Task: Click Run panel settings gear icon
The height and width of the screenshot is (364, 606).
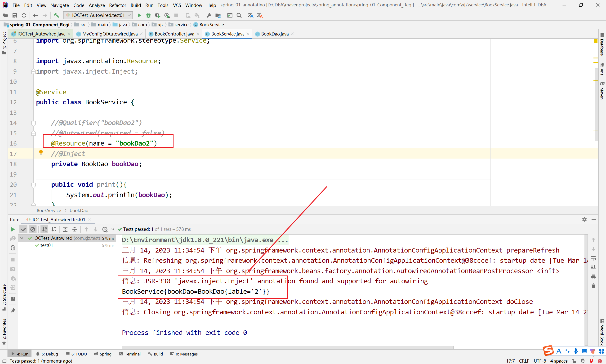Action: point(584,220)
